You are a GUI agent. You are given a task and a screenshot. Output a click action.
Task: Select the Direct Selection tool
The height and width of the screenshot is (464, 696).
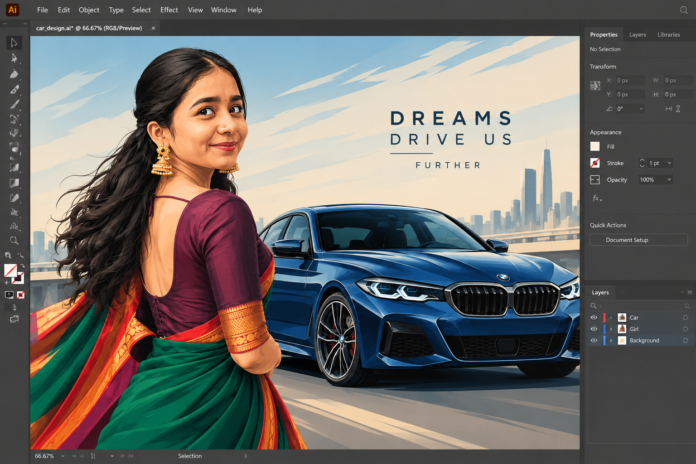pos(14,58)
